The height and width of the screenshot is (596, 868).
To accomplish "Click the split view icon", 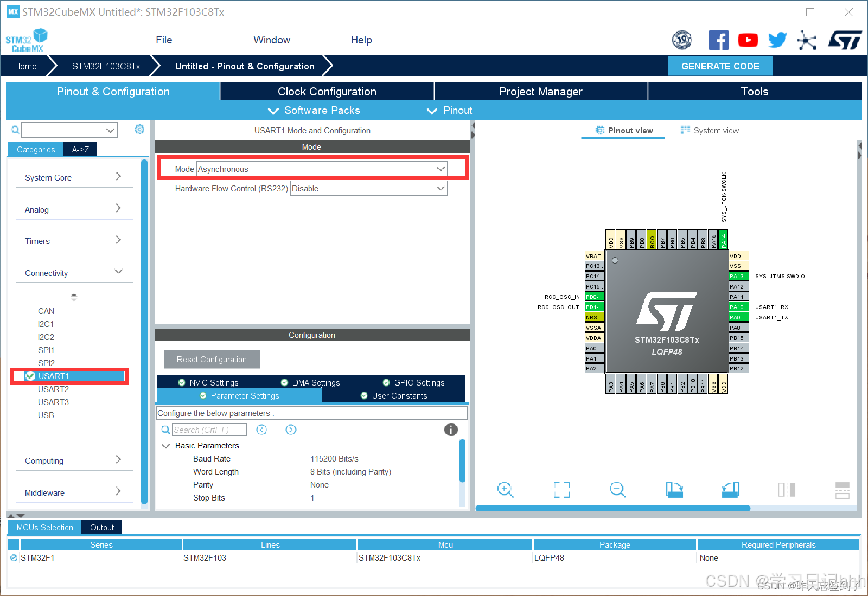I will tap(787, 490).
